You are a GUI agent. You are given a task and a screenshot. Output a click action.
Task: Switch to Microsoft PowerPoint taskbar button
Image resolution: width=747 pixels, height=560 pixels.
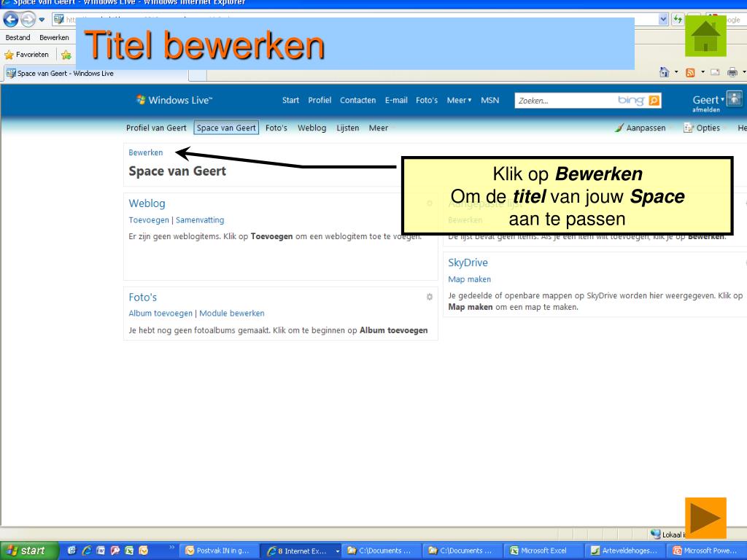coord(706,551)
